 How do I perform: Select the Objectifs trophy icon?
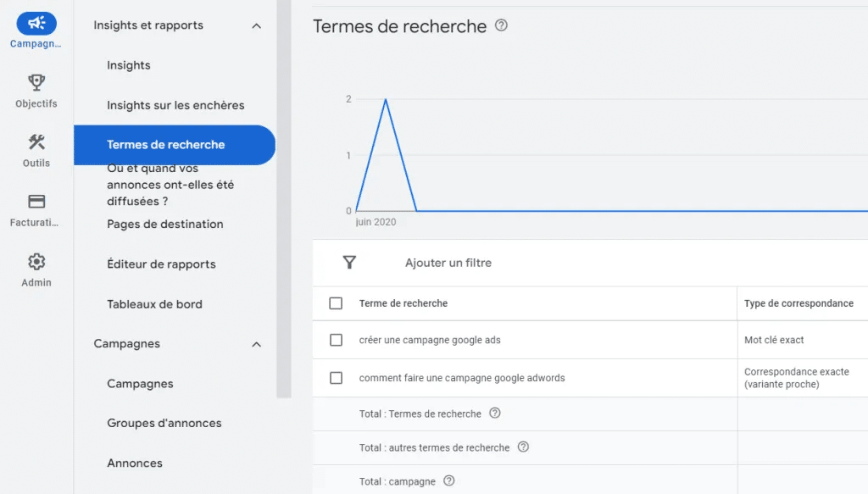coord(35,82)
